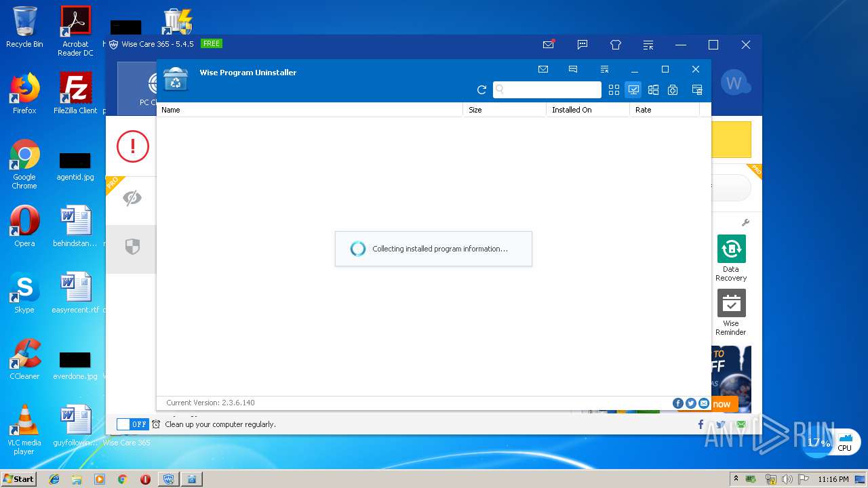Image resolution: width=868 pixels, height=488 pixels.
Task: Share Uninstaller on Twitter icon
Action: [691, 403]
